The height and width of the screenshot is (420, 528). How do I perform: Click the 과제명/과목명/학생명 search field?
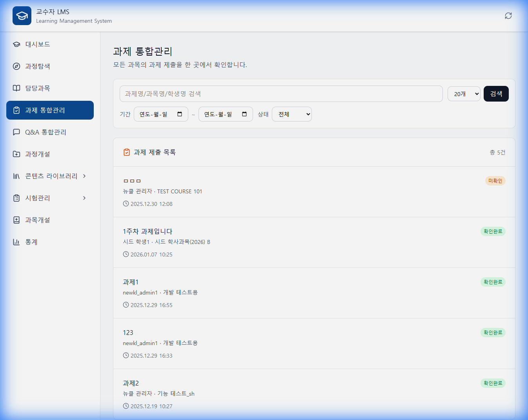(281, 94)
